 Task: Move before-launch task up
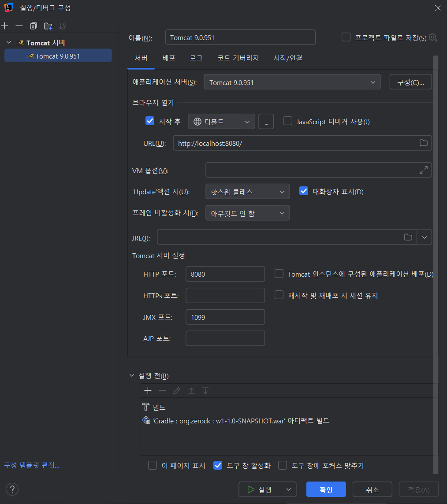pyautogui.click(x=191, y=390)
